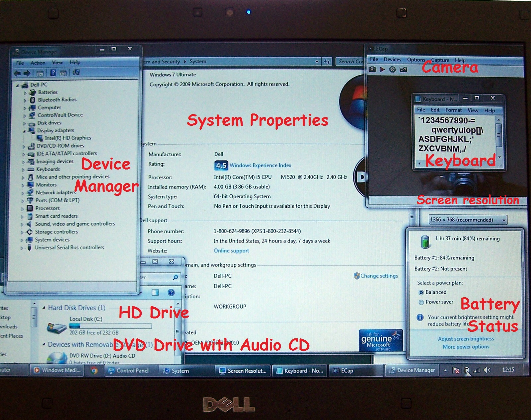Open the View menu in Device Manager
The image size is (531, 420).
(57, 62)
